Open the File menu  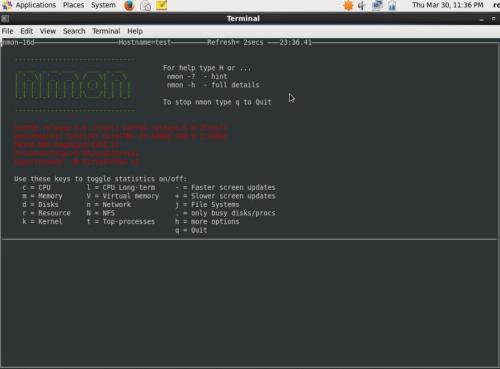(7, 31)
